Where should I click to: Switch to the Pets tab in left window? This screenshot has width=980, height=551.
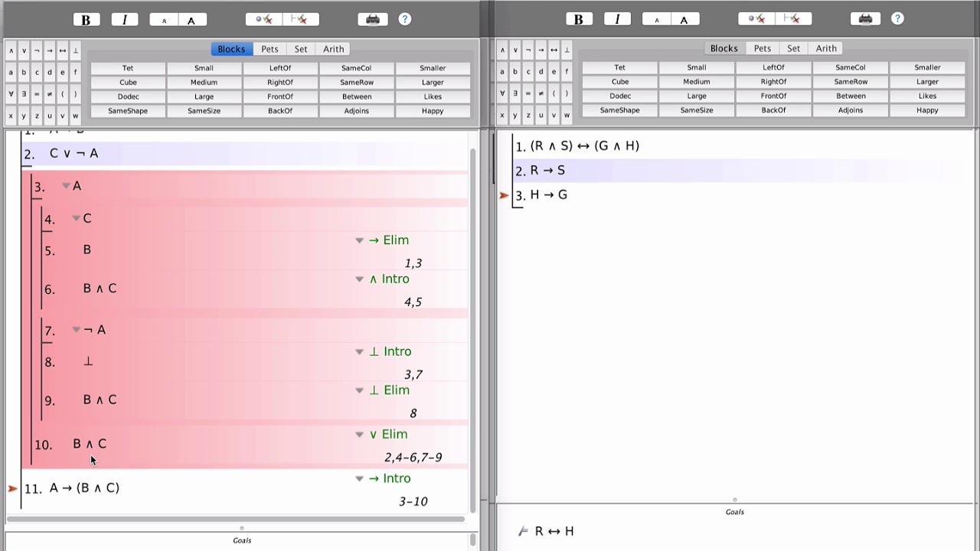pos(269,49)
